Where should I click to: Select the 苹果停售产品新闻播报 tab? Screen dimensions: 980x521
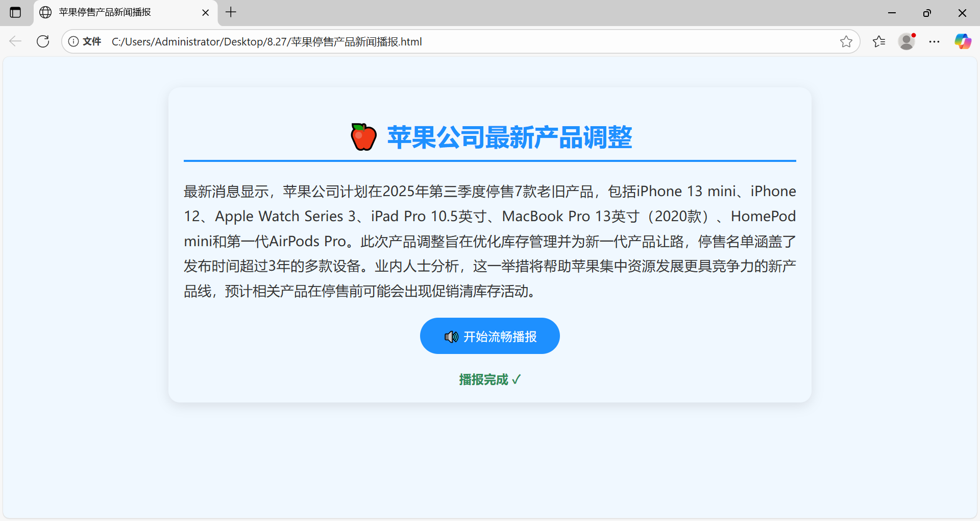click(126, 12)
